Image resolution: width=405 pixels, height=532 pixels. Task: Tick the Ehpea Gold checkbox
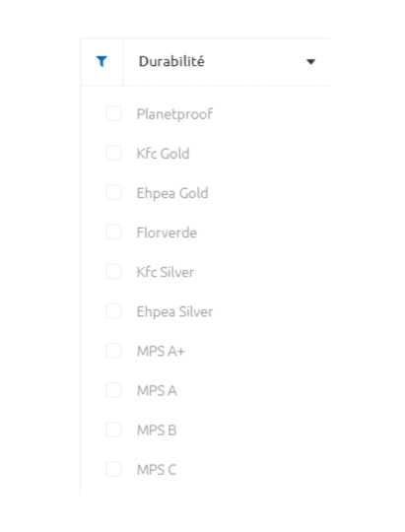(x=113, y=193)
